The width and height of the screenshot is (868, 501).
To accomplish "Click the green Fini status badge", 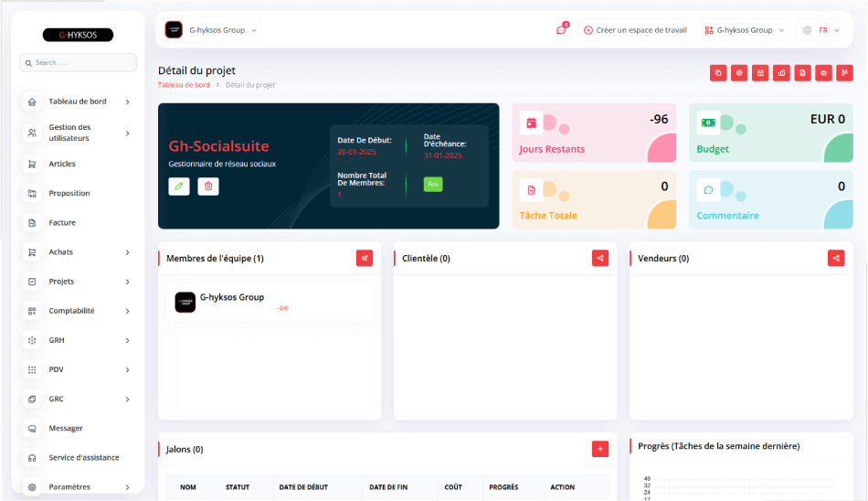I will coord(433,184).
